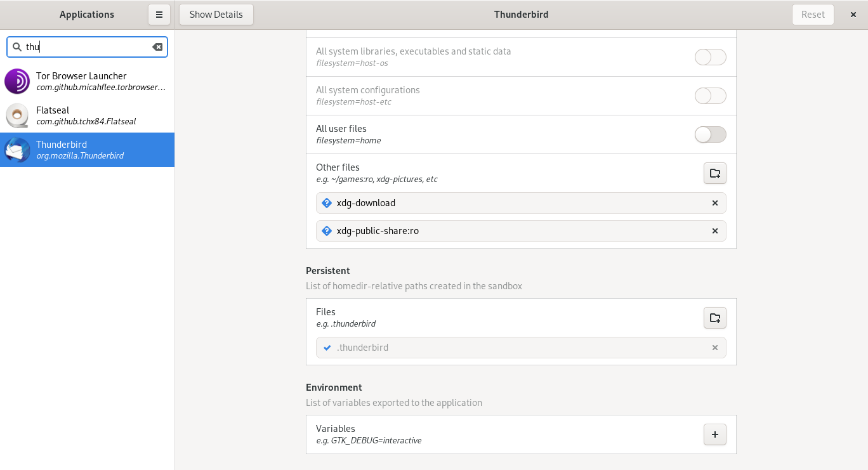Click the com.github.tchx84.Flatseal app ID text

86,122
